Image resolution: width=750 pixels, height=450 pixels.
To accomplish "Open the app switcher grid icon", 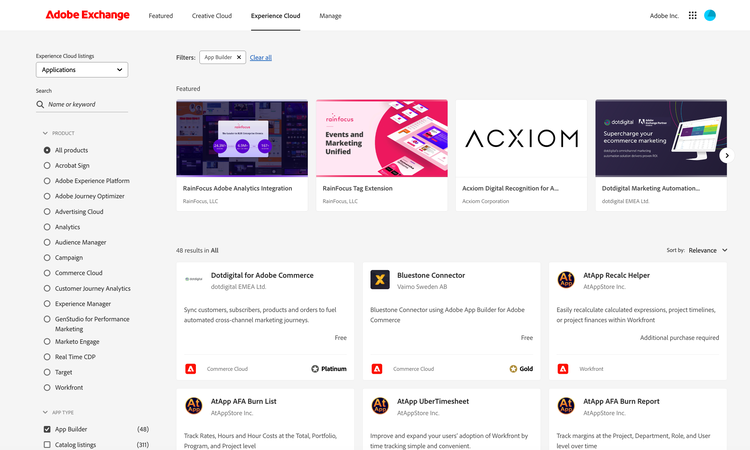I will [693, 15].
